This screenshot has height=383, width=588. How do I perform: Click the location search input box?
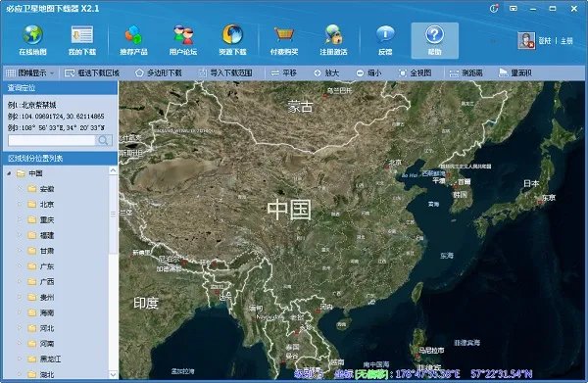click(52, 140)
